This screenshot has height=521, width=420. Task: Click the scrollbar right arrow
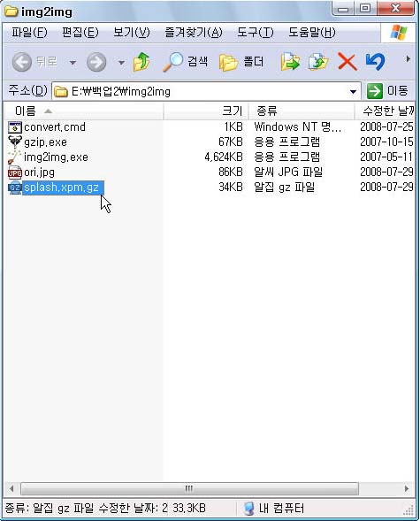407,488
